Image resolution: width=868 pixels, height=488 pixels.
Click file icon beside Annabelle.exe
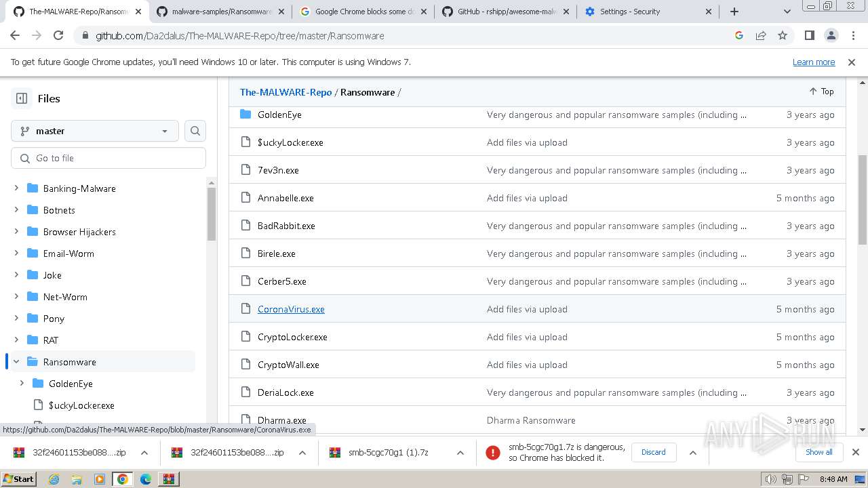[x=246, y=198]
